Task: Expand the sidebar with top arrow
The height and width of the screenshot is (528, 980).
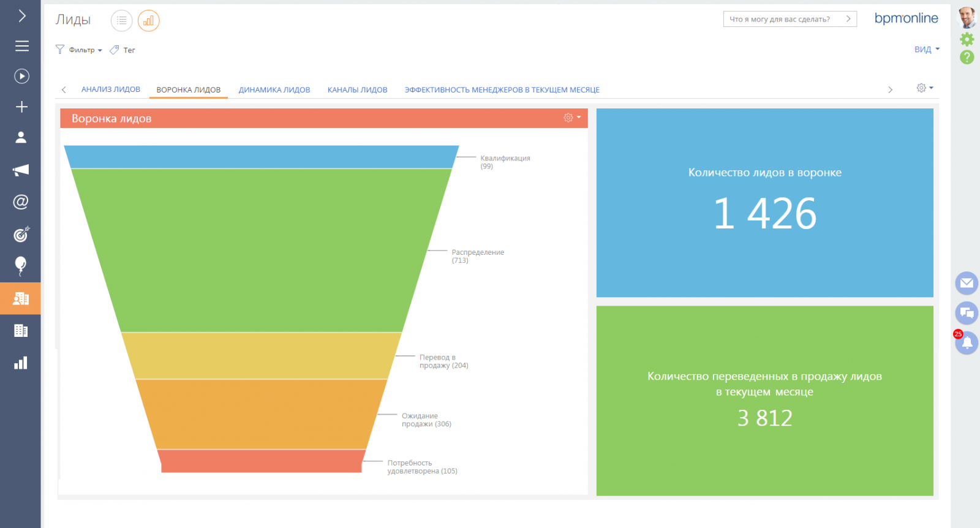Action: click(x=21, y=16)
